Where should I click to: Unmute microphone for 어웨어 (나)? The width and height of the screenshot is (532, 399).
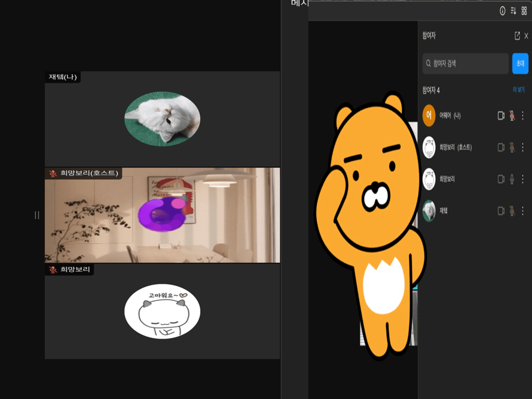(x=512, y=115)
